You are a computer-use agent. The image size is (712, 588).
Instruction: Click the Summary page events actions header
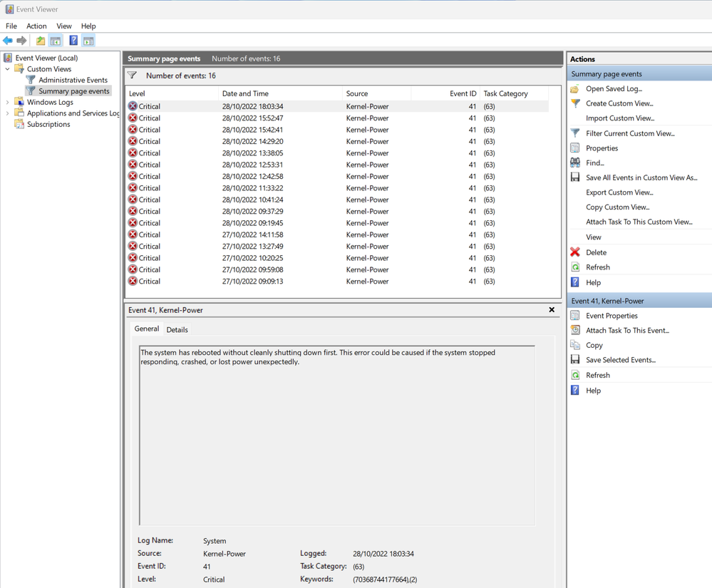click(639, 74)
